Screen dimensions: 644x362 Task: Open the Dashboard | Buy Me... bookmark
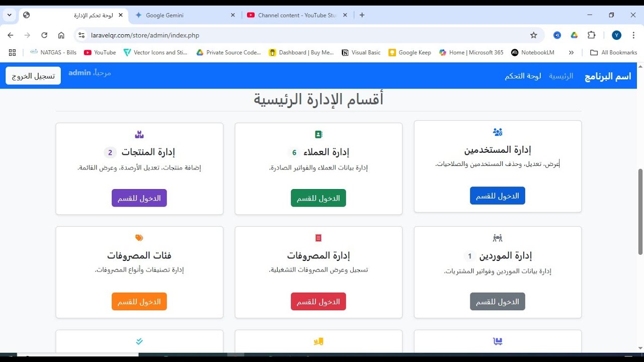pyautogui.click(x=301, y=52)
